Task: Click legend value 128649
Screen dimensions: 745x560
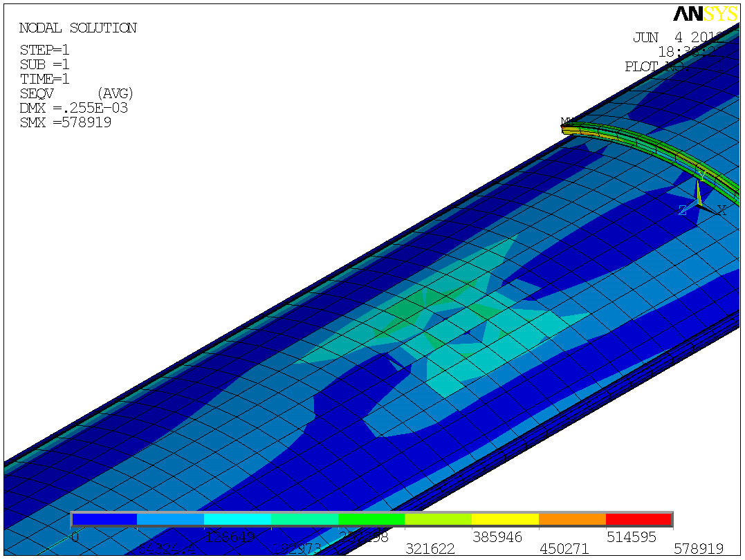Action: [x=230, y=537]
